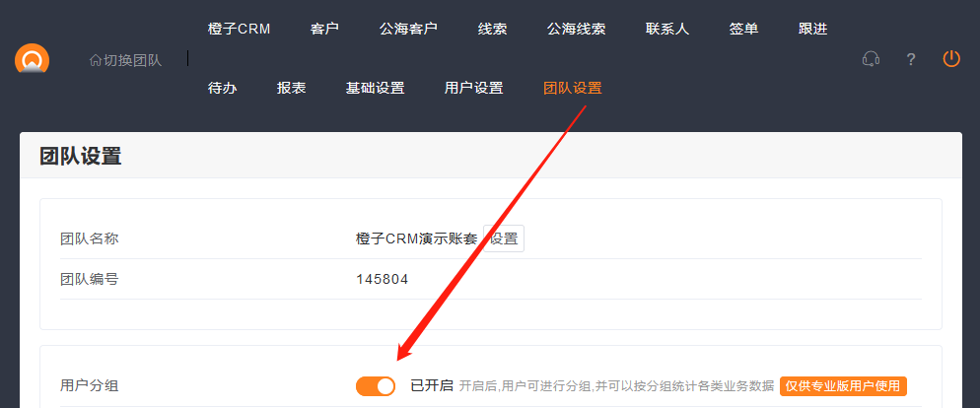Open 基础设置 menu
Screen dimensions: 980x408
pyautogui.click(x=375, y=88)
